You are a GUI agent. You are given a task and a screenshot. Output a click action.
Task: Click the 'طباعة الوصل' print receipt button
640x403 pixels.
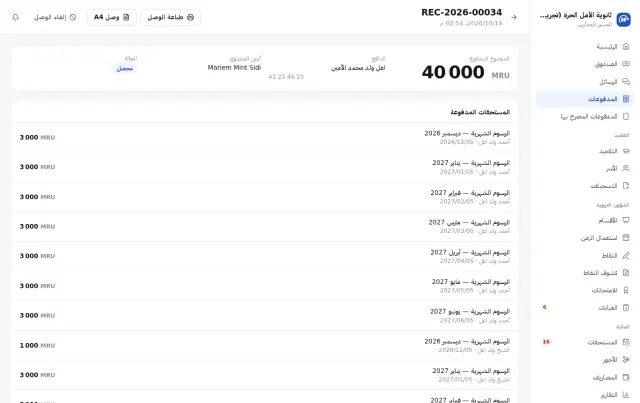(x=171, y=17)
